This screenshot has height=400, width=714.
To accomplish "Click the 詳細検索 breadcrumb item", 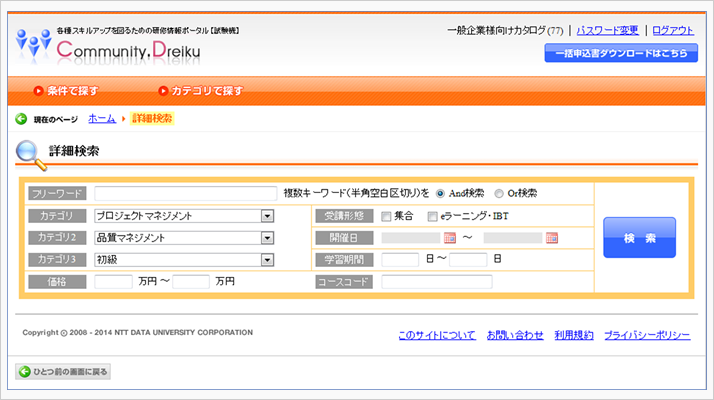I will point(152,118).
